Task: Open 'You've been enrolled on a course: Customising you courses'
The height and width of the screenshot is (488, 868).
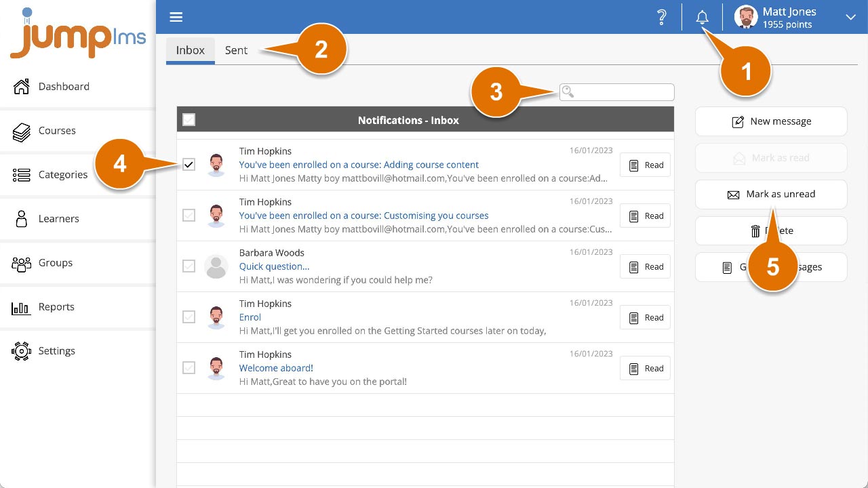Action: (363, 216)
